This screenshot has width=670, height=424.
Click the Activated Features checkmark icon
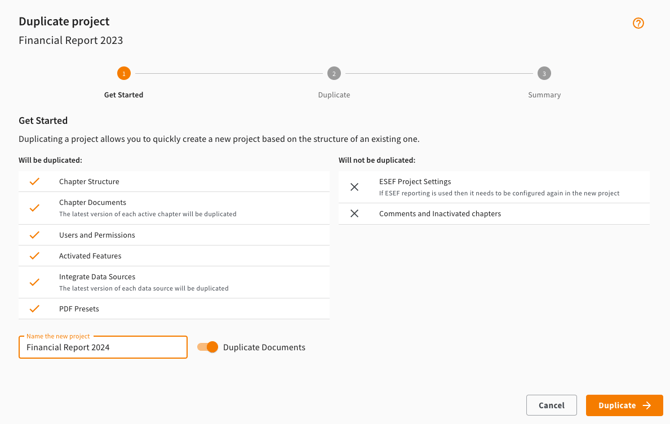pyautogui.click(x=35, y=256)
